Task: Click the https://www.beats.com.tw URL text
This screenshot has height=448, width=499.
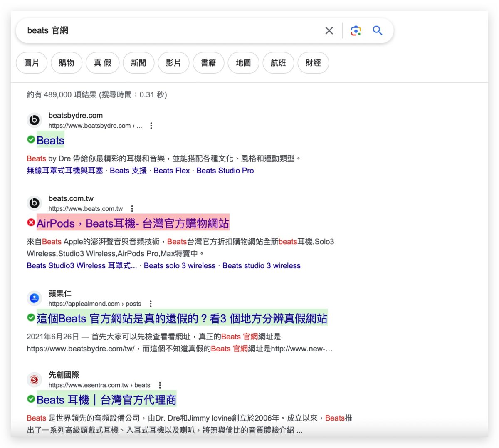Action: tap(86, 209)
